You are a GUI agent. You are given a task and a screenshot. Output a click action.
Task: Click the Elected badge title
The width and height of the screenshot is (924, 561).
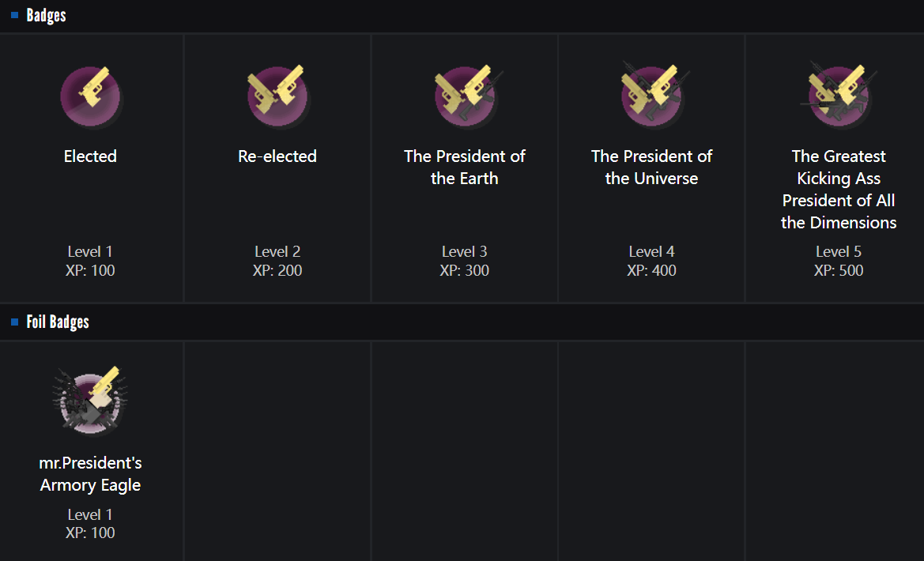click(x=90, y=156)
